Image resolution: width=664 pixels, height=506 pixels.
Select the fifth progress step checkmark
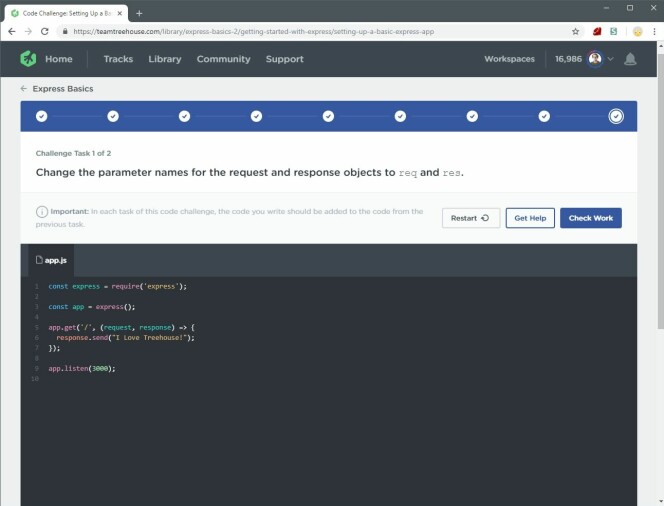tap(328, 116)
